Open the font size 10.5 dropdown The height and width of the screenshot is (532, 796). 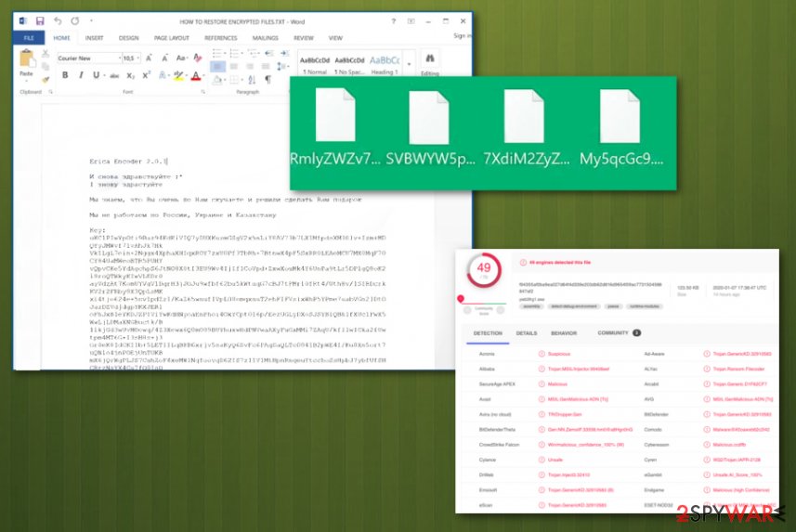pos(137,58)
